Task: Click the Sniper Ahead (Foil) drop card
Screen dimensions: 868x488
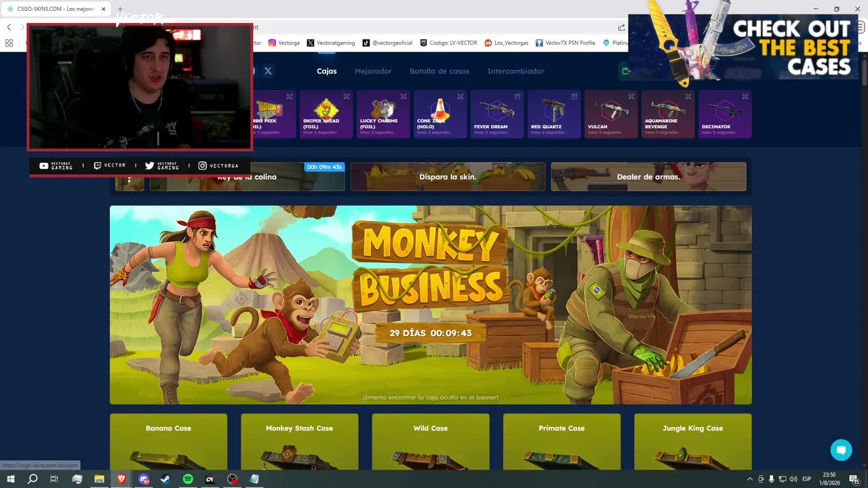Action: click(x=326, y=114)
